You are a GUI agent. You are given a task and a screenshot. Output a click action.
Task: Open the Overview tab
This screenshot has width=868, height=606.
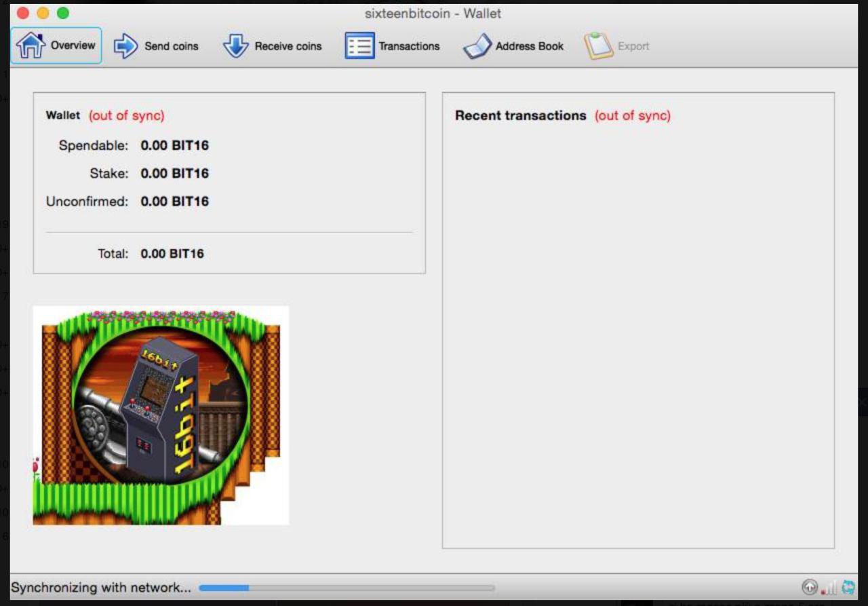coord(56,45)
